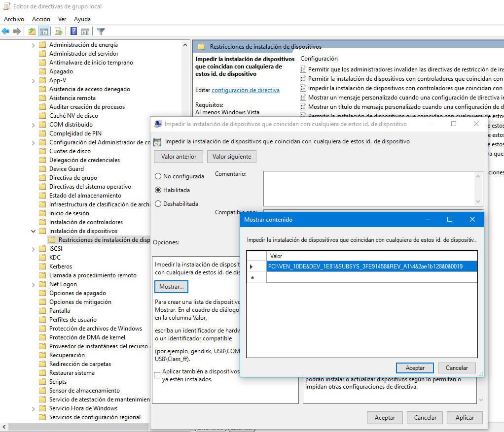Click Aceptar next to the Aplicar button

[385, 418]
